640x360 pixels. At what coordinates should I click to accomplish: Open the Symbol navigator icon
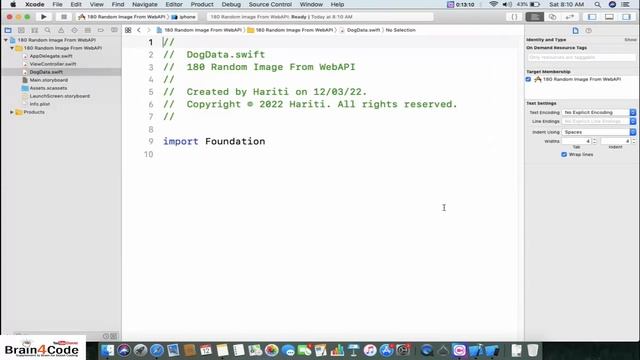(34, 30)
